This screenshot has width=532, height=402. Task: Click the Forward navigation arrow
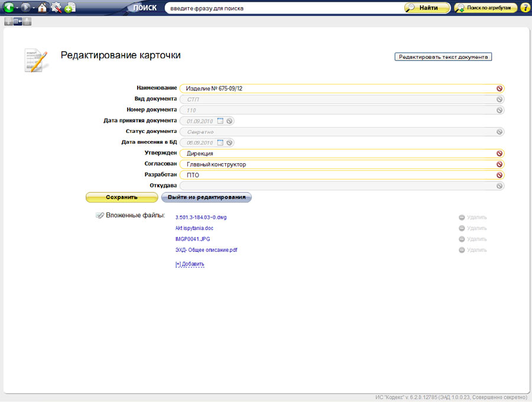pyautogui.click(x=25, y=8)
